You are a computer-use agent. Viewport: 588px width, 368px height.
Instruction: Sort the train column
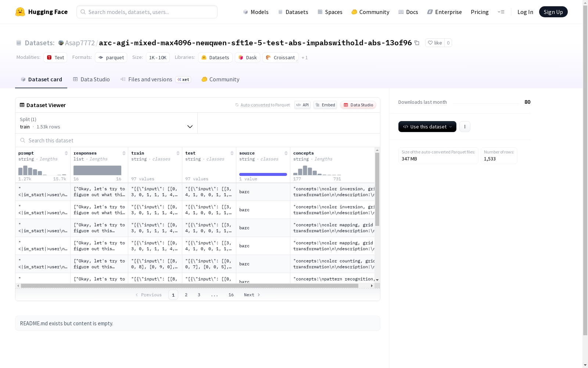178,153
